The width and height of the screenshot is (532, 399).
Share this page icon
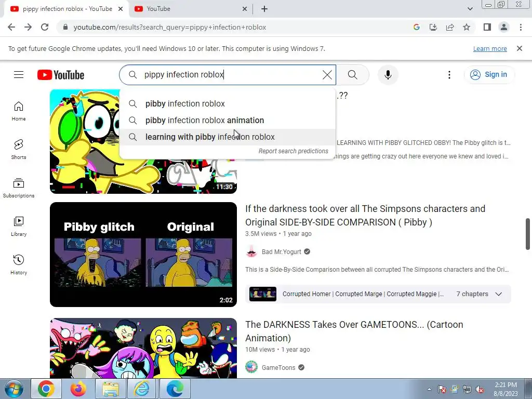pyautogui.click(x=450, y=27)
